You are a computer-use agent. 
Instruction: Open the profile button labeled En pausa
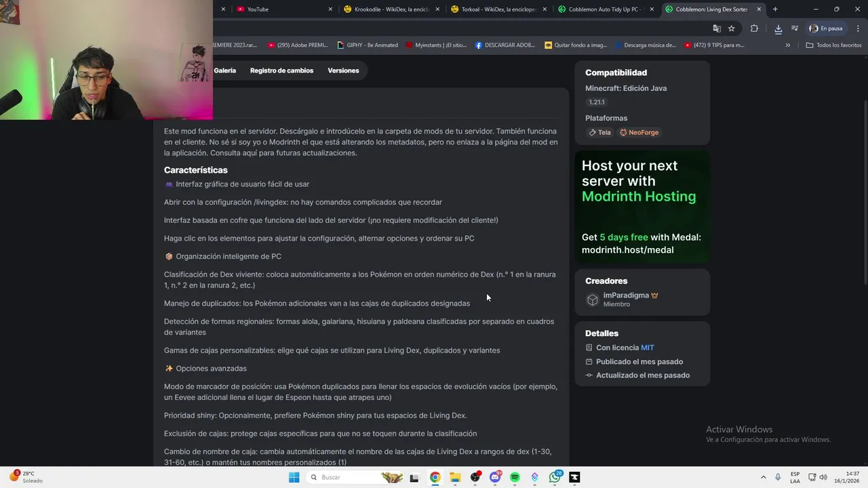826,28
